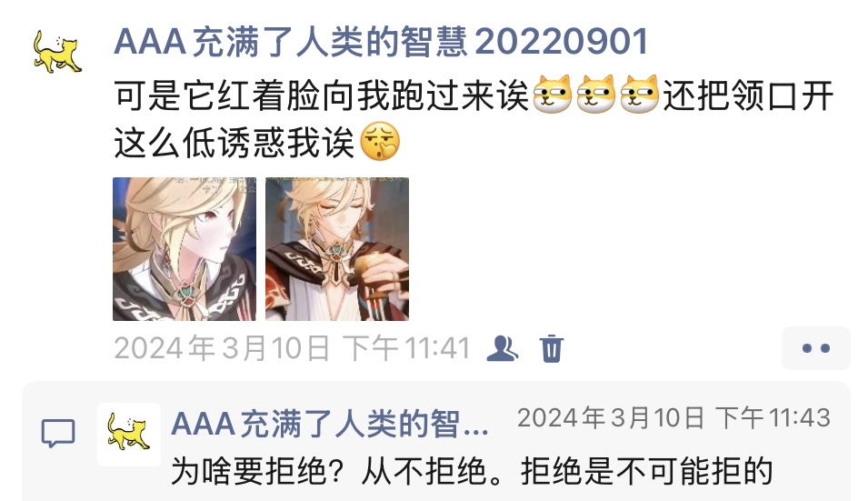868x501 pixels.
Task: Tap post timestamp 2024年3月10日 下午11:41
Action: (292, 349)
